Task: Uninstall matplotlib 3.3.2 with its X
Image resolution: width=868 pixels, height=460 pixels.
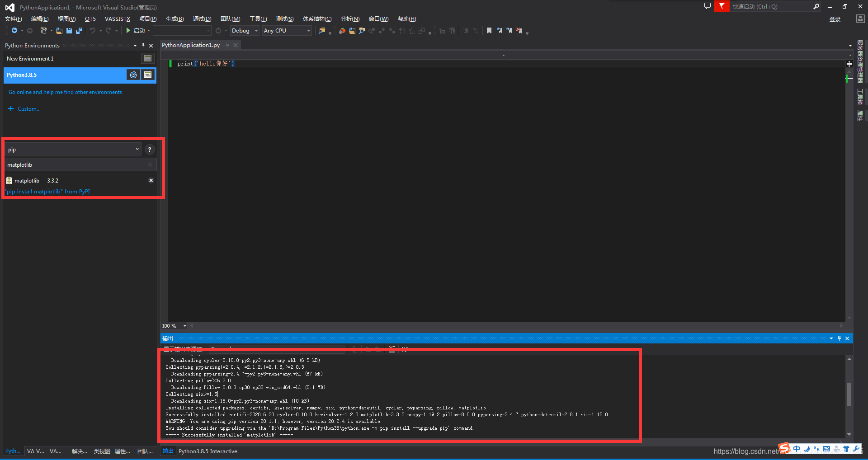Action: pos(151,180)
